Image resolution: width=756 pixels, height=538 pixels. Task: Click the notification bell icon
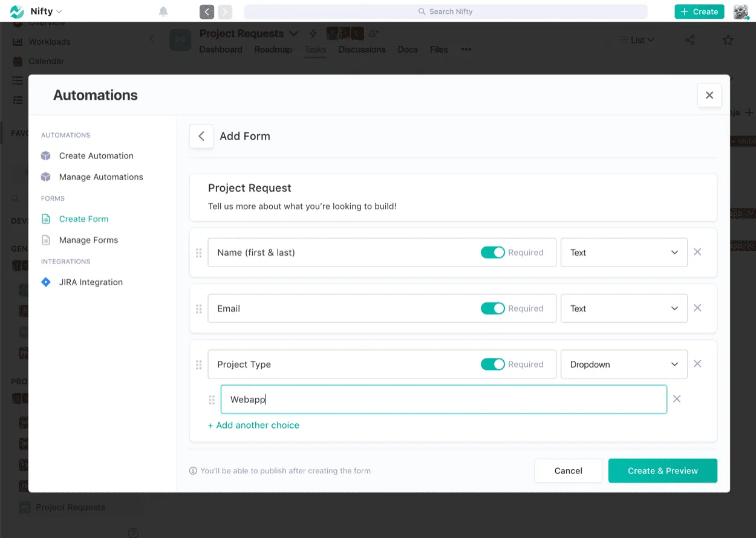tap(163, 11)
